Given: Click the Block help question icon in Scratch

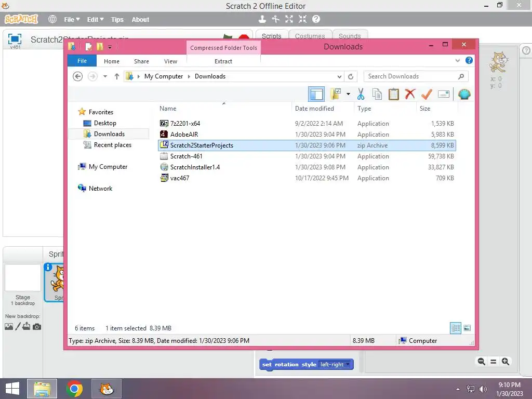Looking at the screenshot, I should click(x=316, y=19).
